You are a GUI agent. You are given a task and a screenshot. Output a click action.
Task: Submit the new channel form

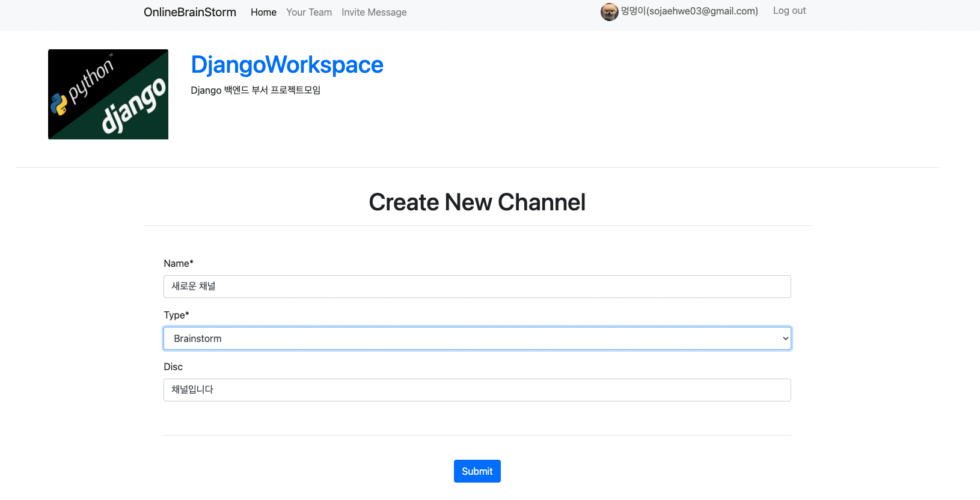(x=477, y=471)
